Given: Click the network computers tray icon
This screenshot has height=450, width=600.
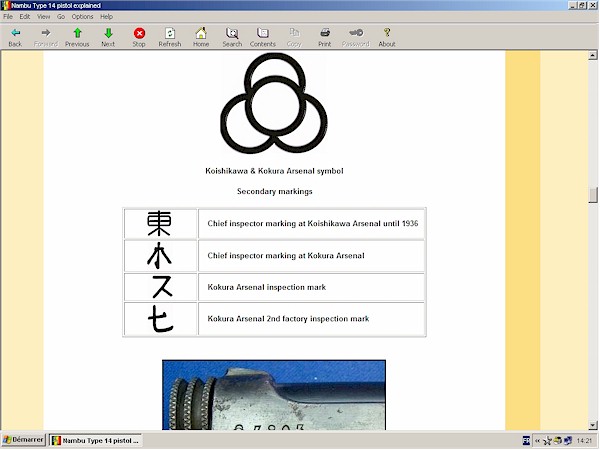Looking at the screenshot, I should point(568,441).
